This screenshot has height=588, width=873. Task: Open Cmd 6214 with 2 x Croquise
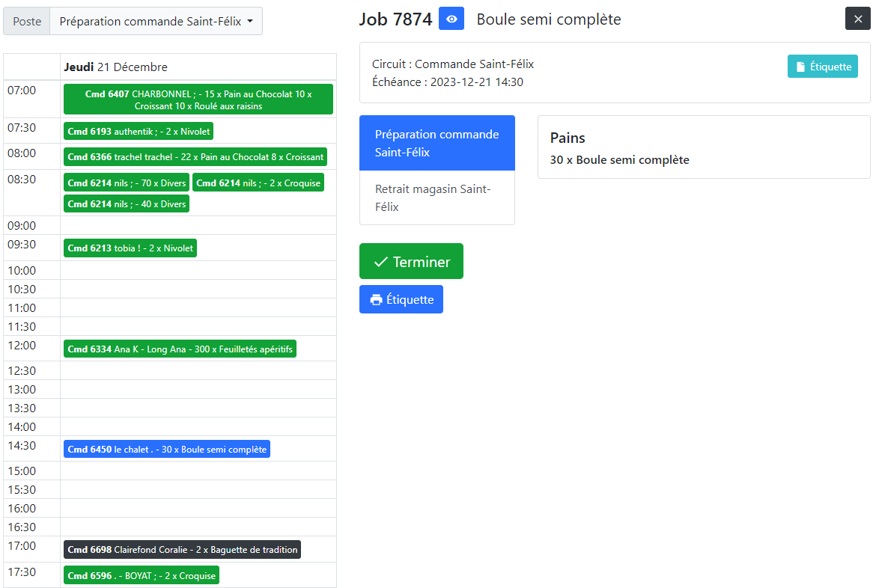[x=258, y=183]
